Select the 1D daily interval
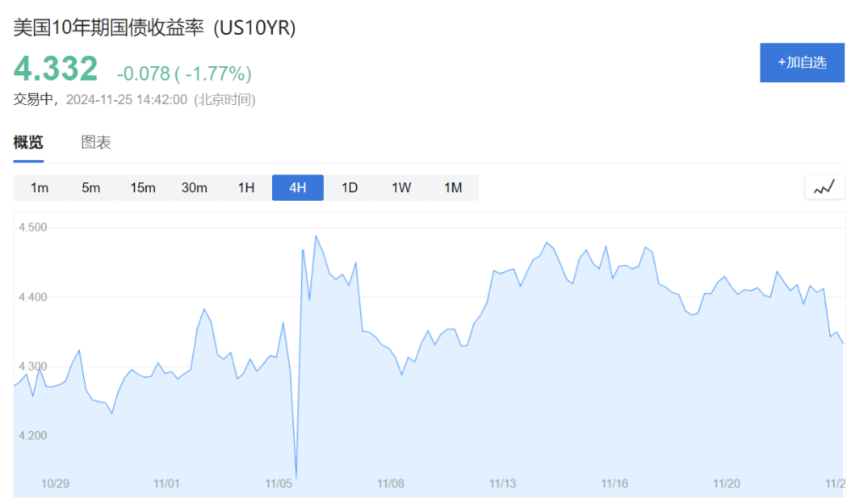The image size is (868, 504). click(x=349, y=188)
